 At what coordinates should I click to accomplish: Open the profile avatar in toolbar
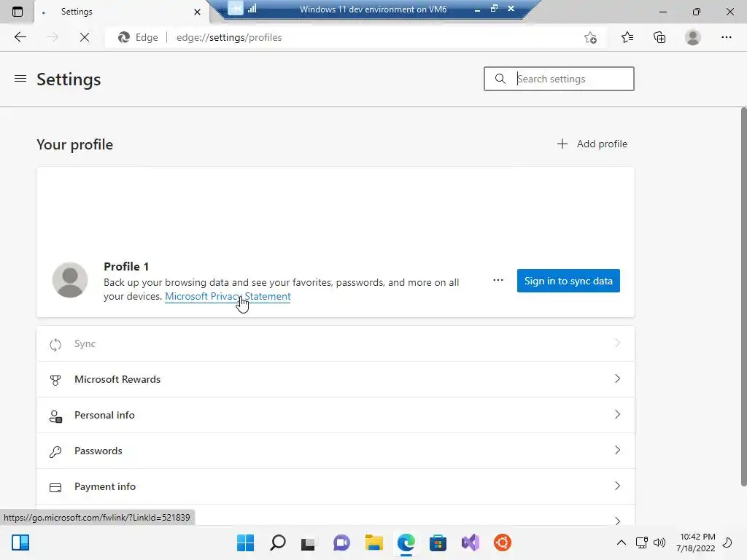tap(693, 37)
